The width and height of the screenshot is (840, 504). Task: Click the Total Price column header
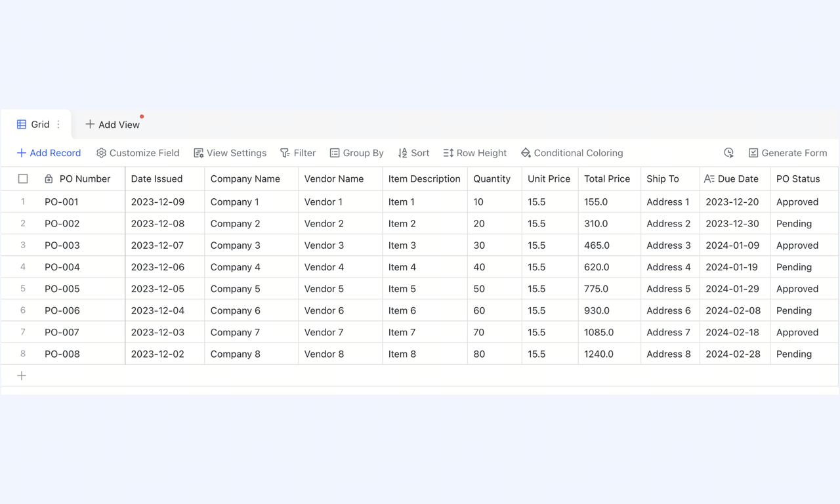tap(610, 178)
